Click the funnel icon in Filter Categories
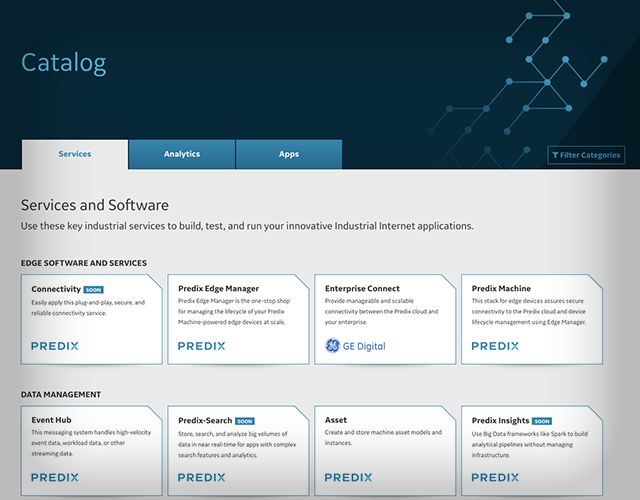The height and width of the screenshot is (500, 640). [555, 155]
